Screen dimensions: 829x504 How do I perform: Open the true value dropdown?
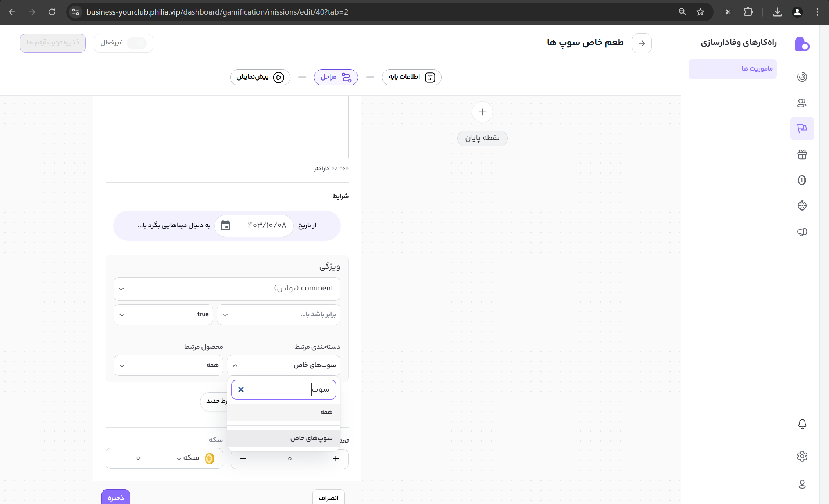coord(163,314)
